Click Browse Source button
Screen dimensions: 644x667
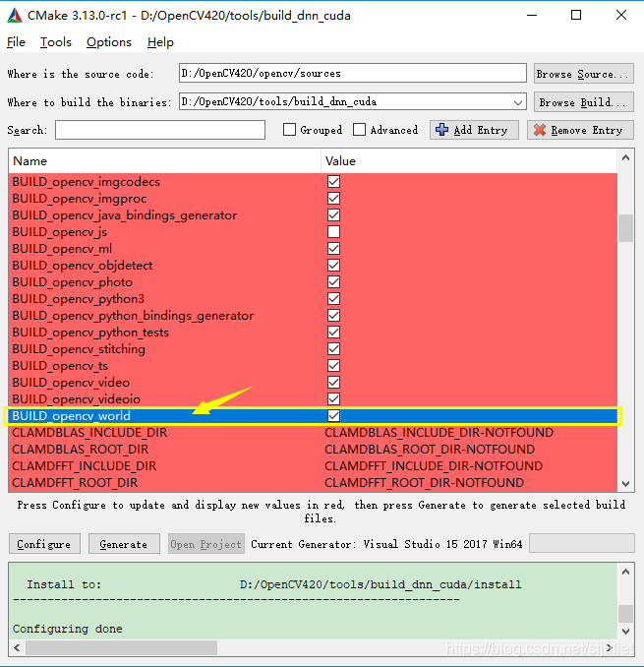pos(584,74)
